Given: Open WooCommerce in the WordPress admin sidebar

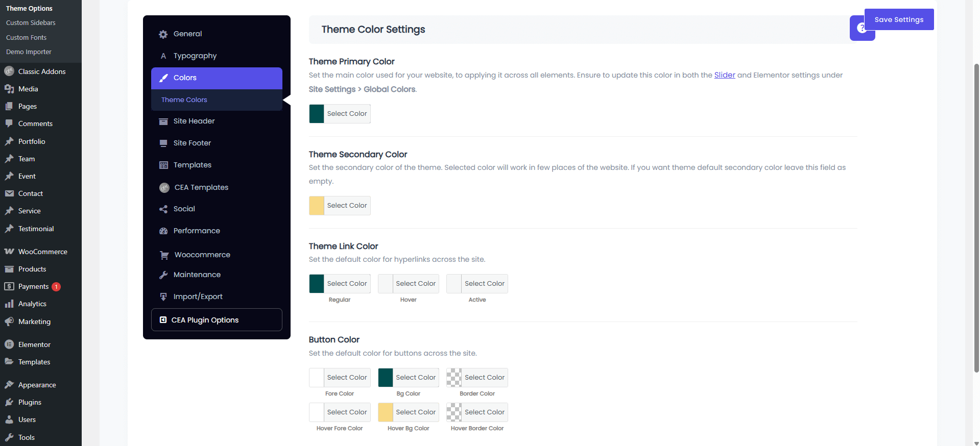Looking at the screenshot, I should click(42, 252).
